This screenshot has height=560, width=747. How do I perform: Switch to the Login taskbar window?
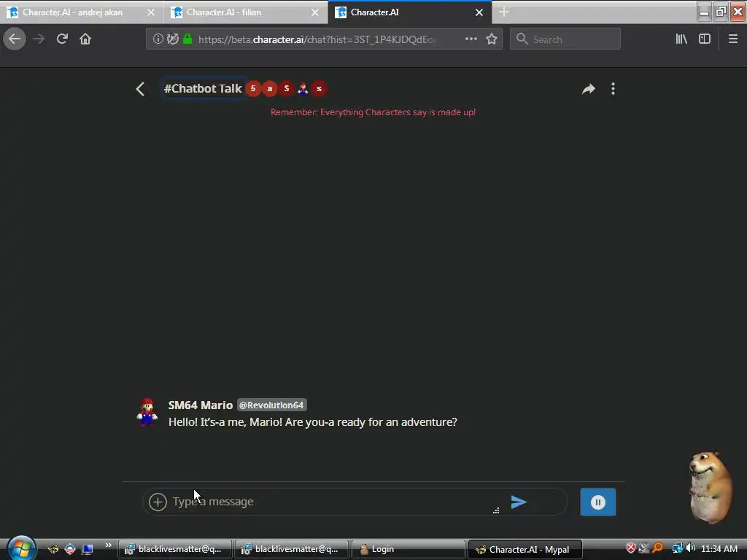point(408,550)
